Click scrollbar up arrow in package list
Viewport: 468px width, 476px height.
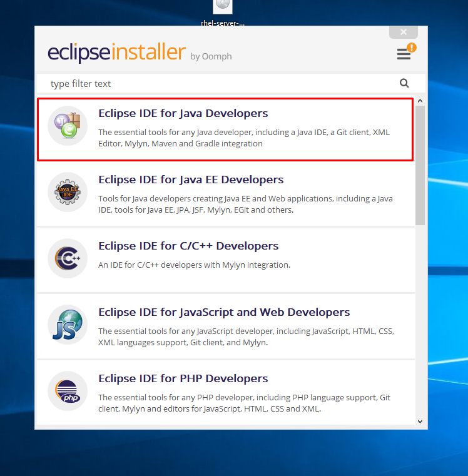click(x=420, y=101)
